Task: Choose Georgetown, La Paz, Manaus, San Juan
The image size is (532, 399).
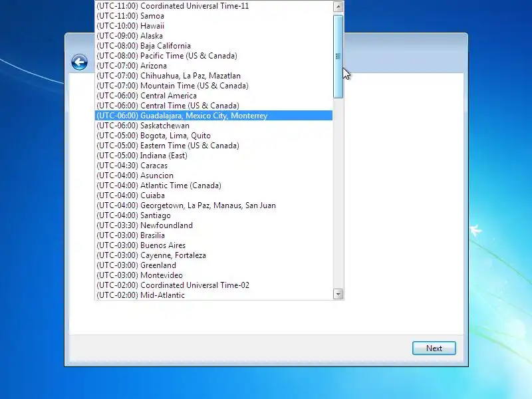Action: [x=213, y=205]
